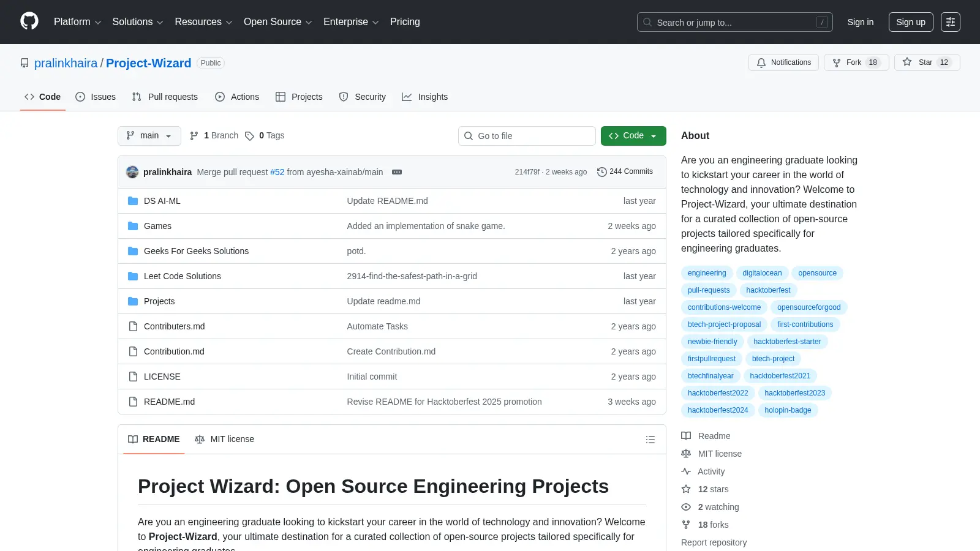Open commit 'Added an implementation of snake game.'

[x=426, y=226]
